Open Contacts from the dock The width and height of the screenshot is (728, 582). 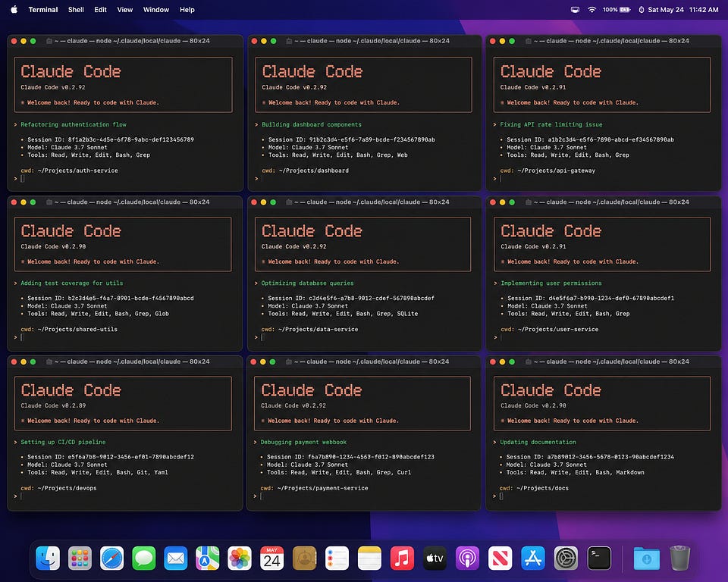tap(304, 558)
